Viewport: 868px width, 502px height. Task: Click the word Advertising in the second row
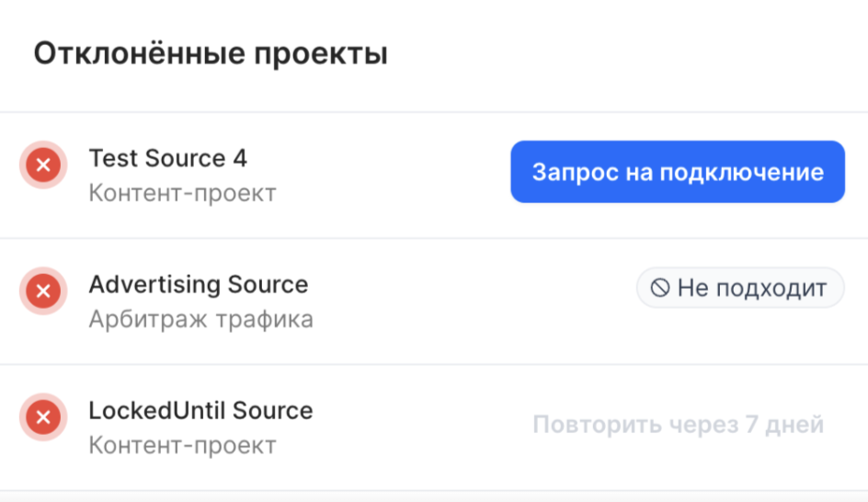point(154,284)
